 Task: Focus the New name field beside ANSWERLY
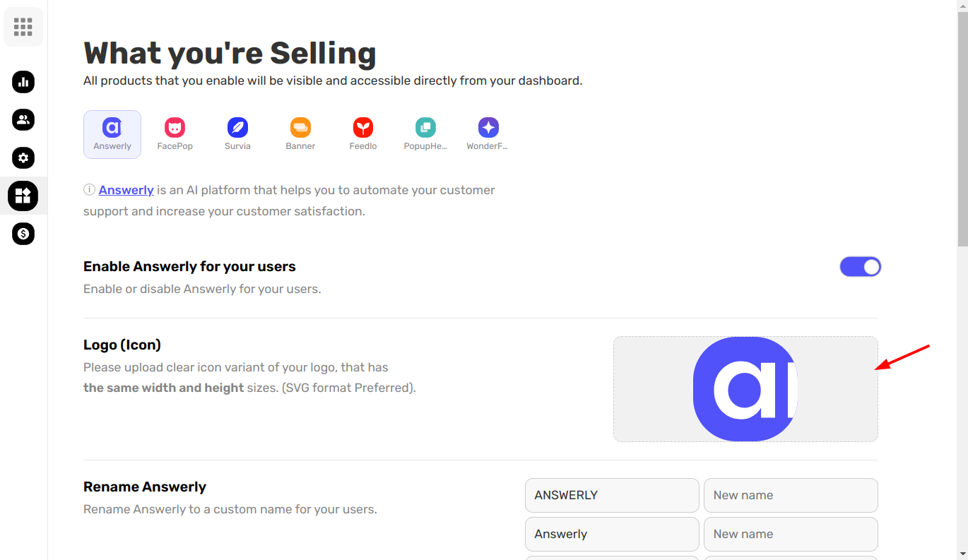pyautogui.click(x=791, y=495)
